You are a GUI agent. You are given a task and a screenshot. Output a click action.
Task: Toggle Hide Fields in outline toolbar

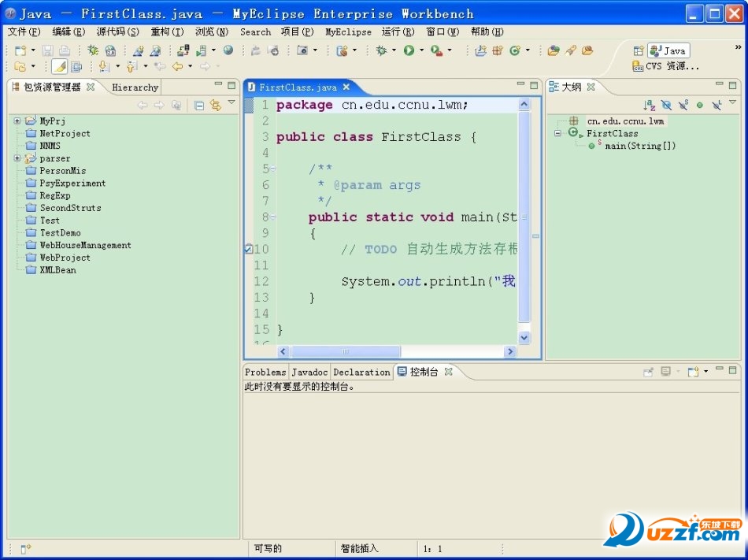click(x=666, y=105)
